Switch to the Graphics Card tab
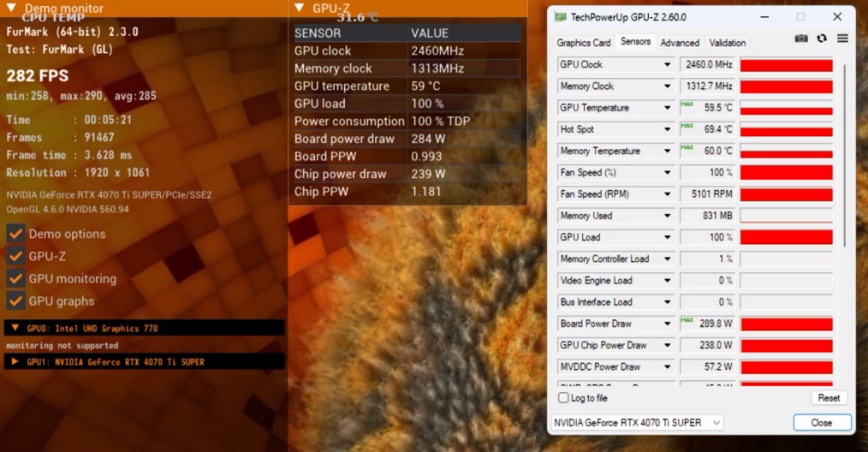This screenshot has width=868, height=452. 584,43
